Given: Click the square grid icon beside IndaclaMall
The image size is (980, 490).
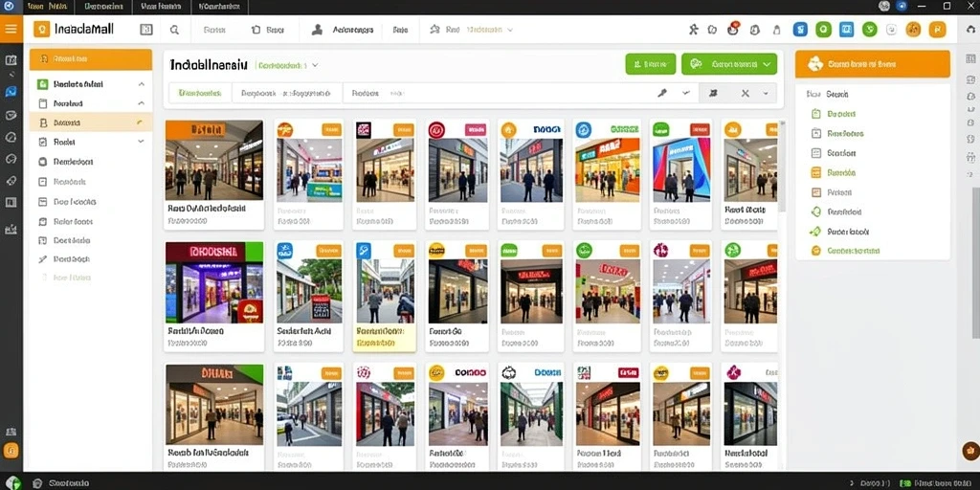Looking at the screenshot, I should (x=146, y=30).
